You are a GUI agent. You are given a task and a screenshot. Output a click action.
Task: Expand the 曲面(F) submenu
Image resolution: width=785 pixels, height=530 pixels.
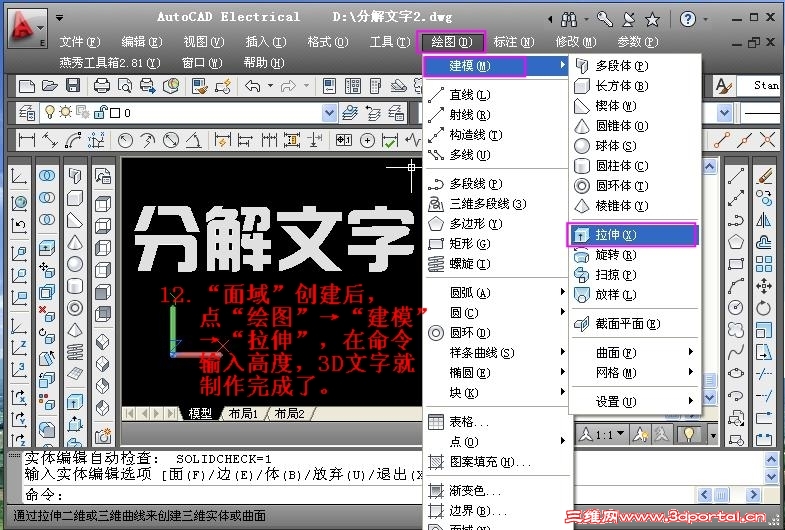coord(635,353)
